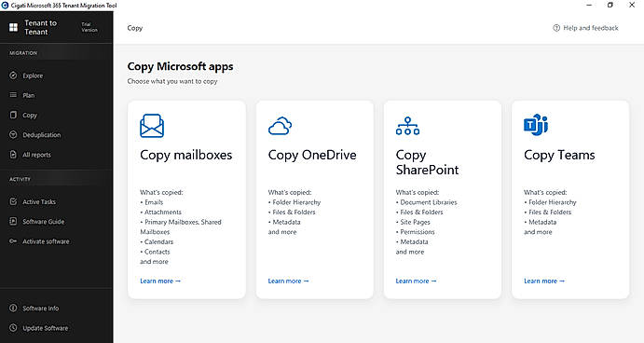
Task: Click Document Libraries in SharePoint card
Action: point(429,202)
